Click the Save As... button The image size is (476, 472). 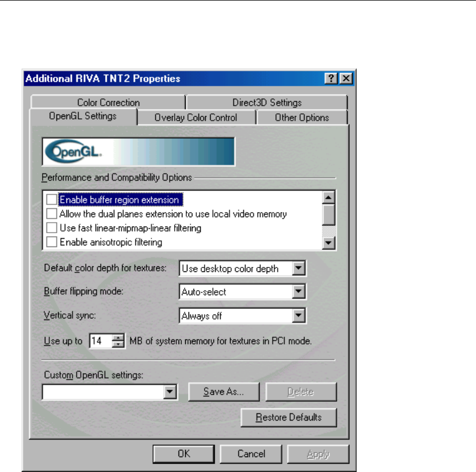pos(224,392)
